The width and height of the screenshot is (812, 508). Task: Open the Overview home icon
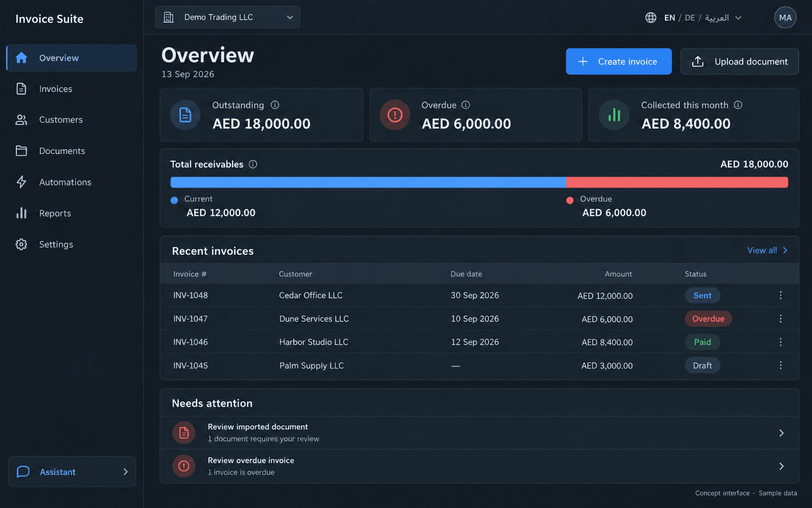[x=21, y=58]
